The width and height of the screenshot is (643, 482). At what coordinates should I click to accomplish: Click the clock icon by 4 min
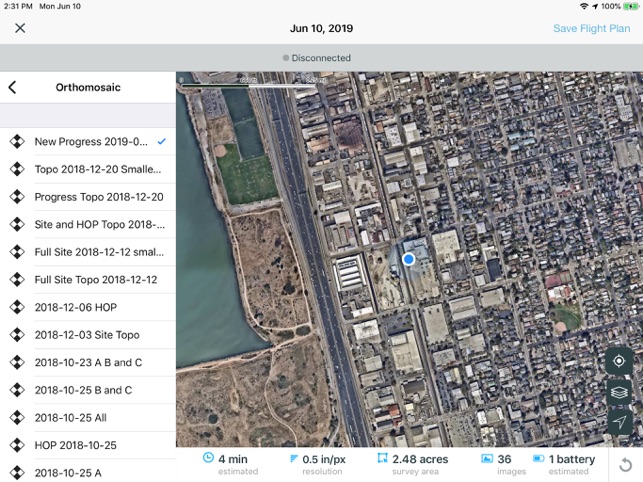point(208,458)
